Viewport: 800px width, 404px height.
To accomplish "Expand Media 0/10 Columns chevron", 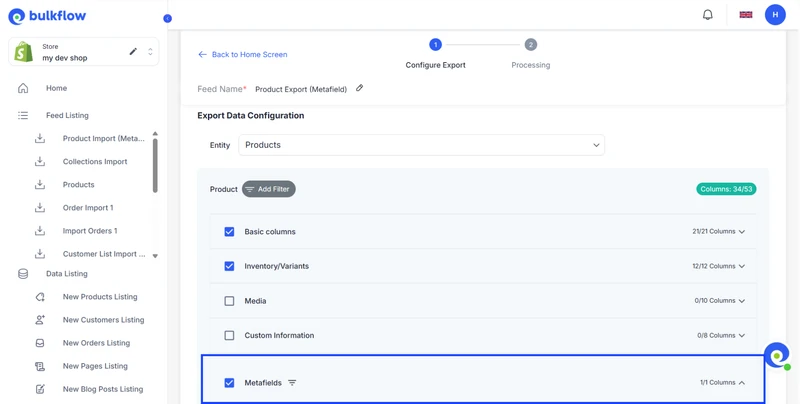I will 742,301.
